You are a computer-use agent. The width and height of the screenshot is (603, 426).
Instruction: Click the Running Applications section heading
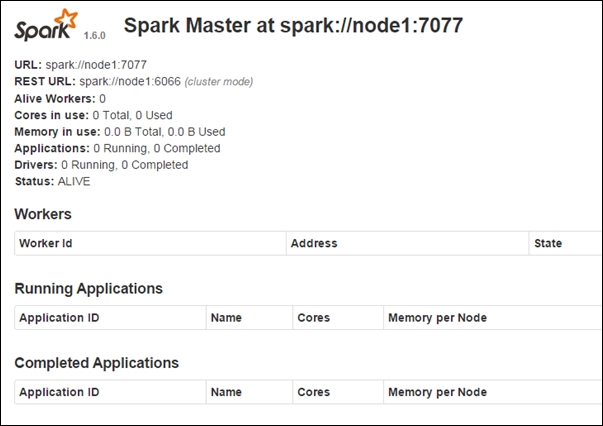point(88,289)
